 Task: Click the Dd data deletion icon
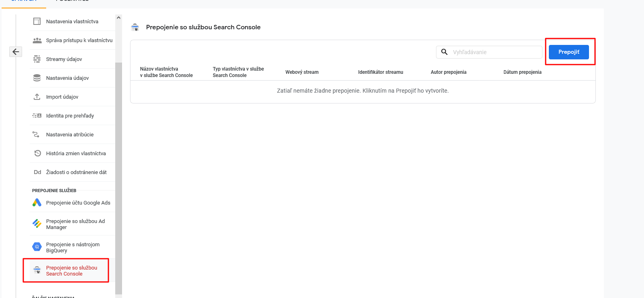click(37, 172)
